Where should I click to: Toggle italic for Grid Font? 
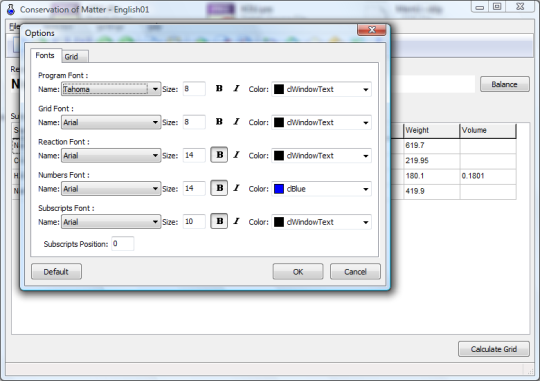(236, 122)
